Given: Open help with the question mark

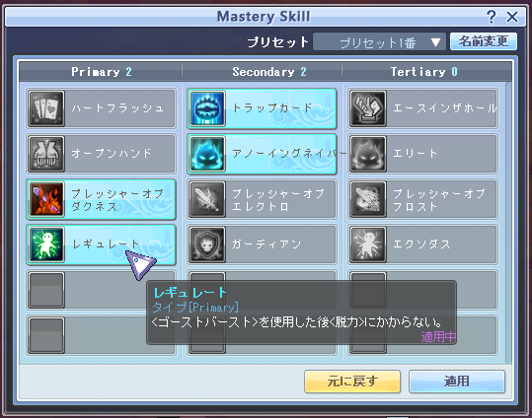Looking at the screenshot, I should (491, 17).
